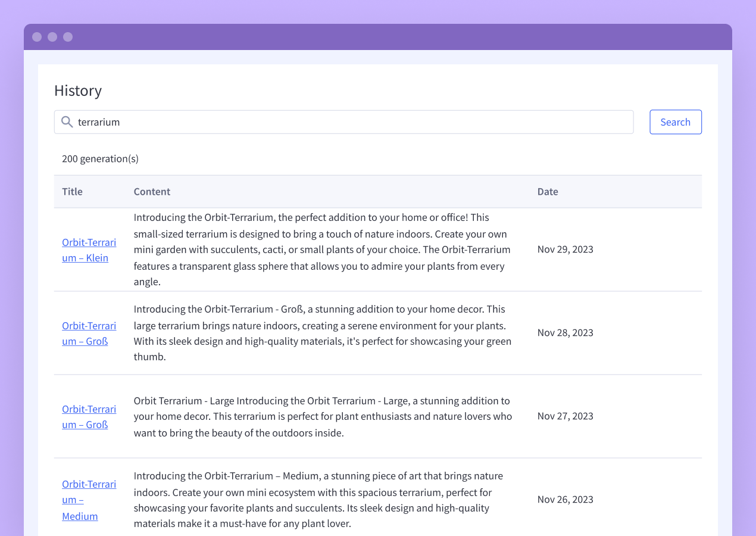Click the middle window control dot
756x536 pixels.
tap(52, 36)
